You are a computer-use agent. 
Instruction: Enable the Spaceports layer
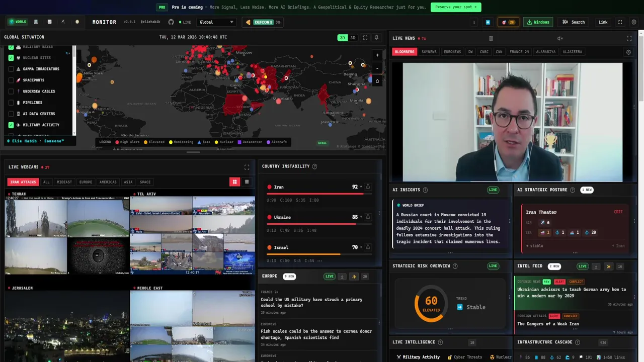pos(11,80)
